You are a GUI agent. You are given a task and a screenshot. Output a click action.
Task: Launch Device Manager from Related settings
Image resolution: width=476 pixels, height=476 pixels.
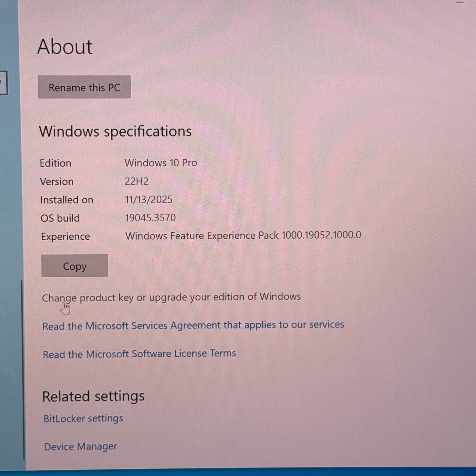pos(80,446)
